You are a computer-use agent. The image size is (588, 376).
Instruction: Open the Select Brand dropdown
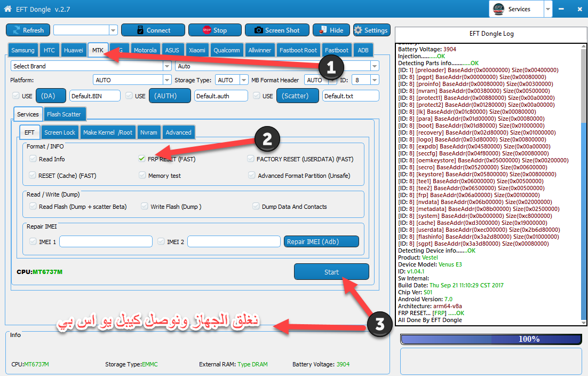tap(167, 66)
